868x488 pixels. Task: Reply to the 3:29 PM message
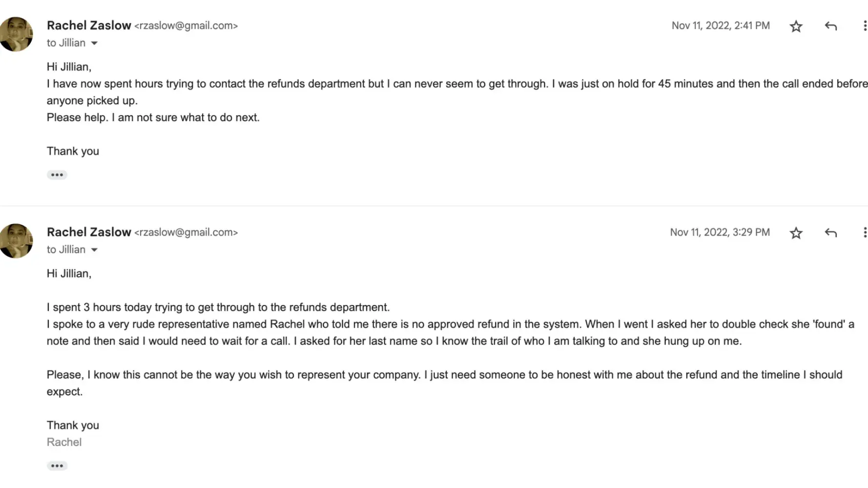pyautogui.click(x=830, y=233)
